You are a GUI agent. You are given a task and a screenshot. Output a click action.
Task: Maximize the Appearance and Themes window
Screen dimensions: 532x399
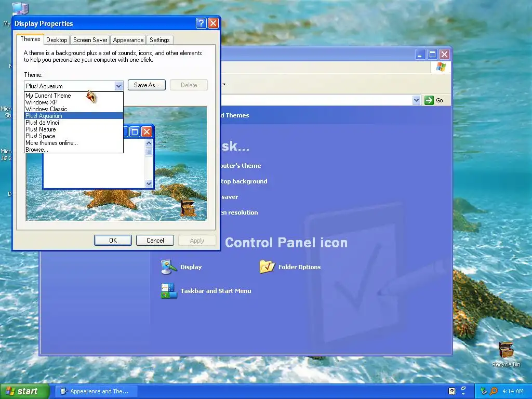click(x=432, y=54)
